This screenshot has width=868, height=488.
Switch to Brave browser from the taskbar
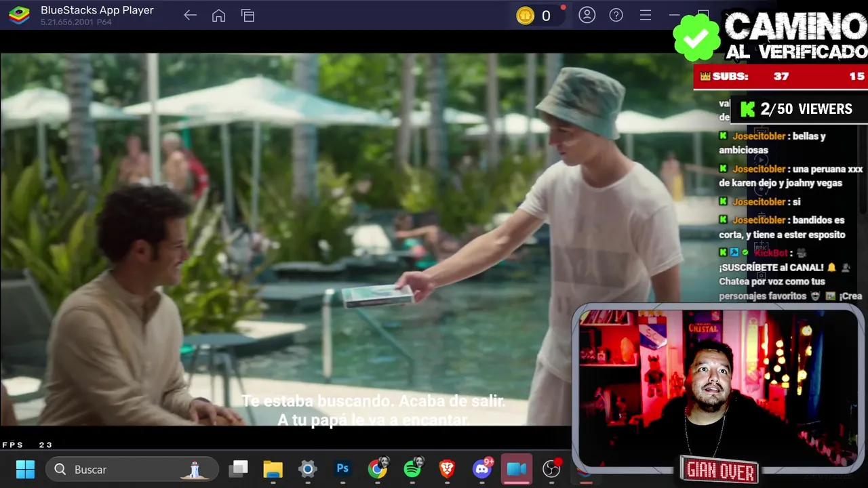click(447, 469)
